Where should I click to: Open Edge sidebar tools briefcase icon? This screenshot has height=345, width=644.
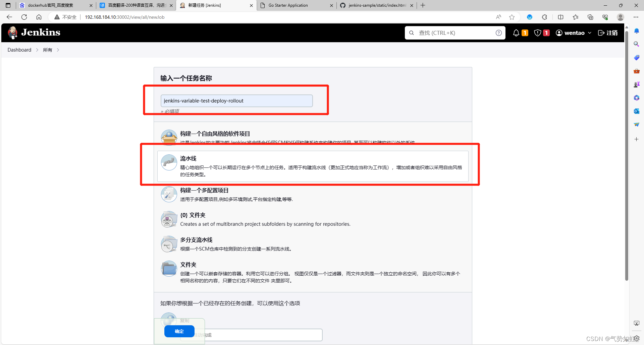point(636,71)
